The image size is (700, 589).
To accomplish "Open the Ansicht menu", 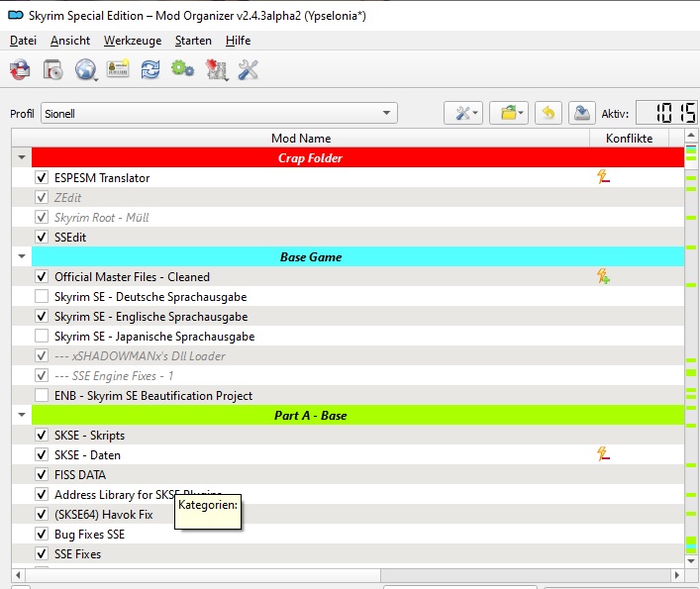I will click(69, 41).
